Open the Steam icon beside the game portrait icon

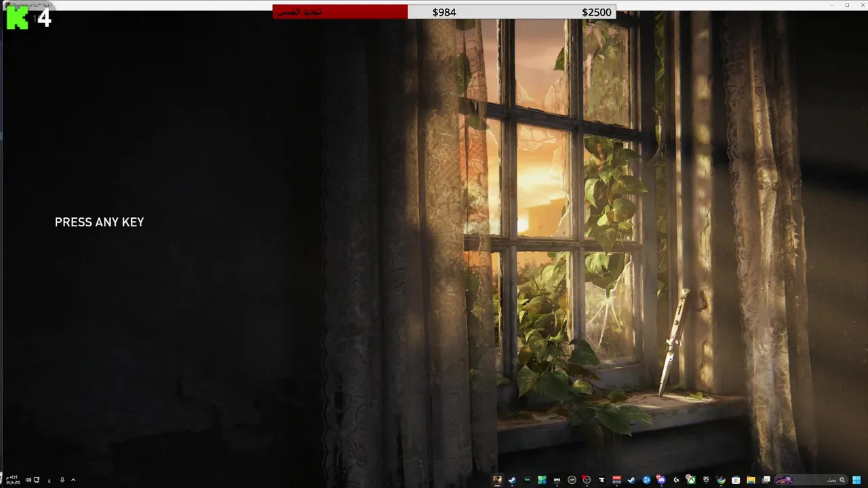point(512,480)
